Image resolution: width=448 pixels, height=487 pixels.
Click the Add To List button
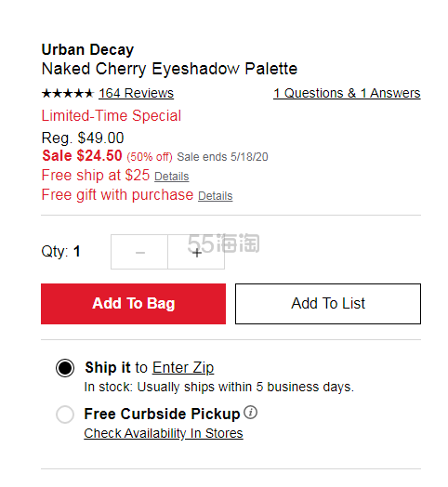[x=328, y=304]
